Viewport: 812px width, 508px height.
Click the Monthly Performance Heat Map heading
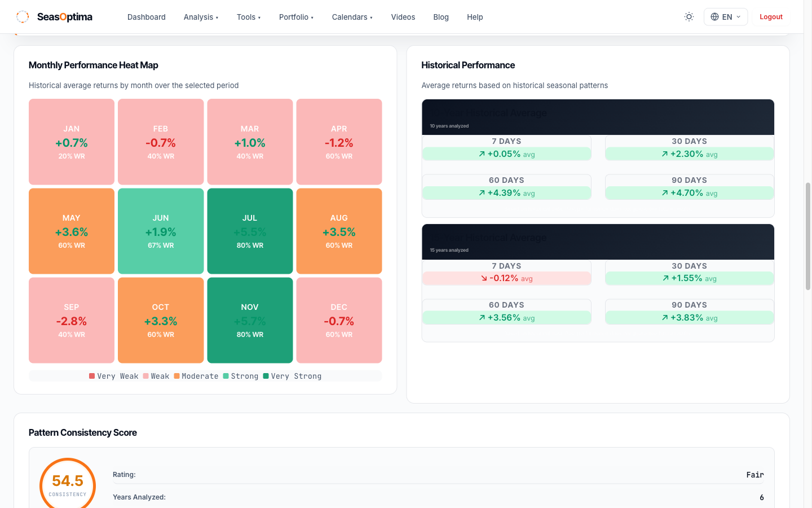pyautogui.click(x=94, y=65)
